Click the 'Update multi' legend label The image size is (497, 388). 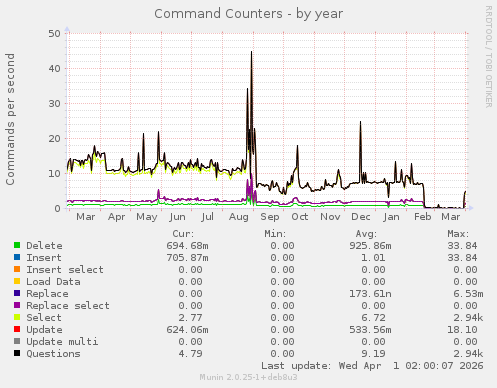coord(62,342)
